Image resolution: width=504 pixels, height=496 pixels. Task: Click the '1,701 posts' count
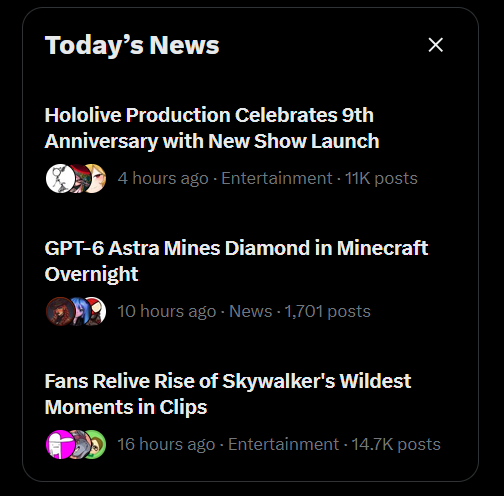coord(327,311)
